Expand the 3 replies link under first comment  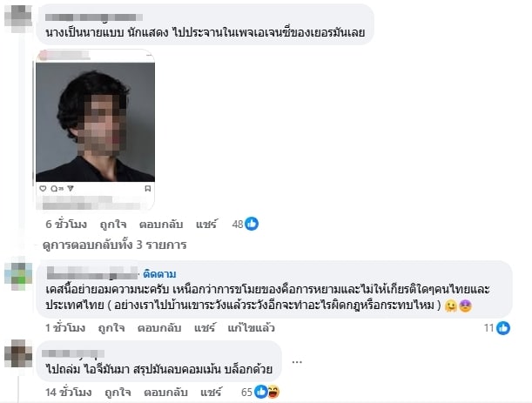[x=115, y=245]
